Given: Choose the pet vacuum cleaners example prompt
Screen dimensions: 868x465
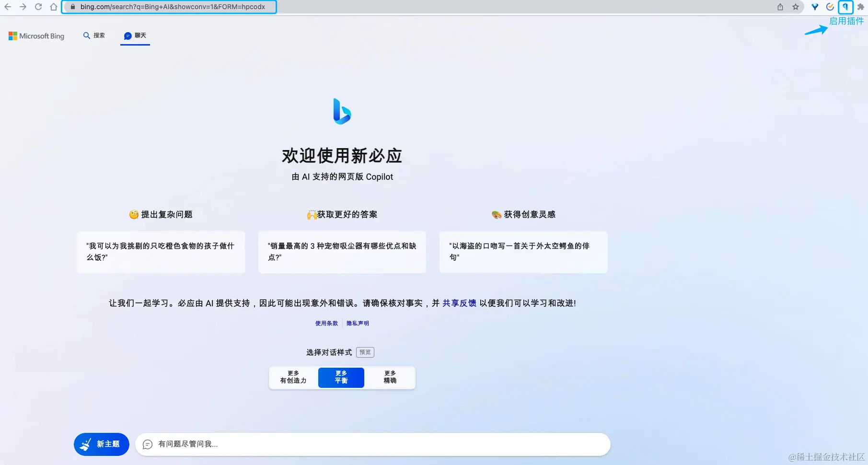Looking at the screenshot, I should pyautogui.click(x=342, y=252).
